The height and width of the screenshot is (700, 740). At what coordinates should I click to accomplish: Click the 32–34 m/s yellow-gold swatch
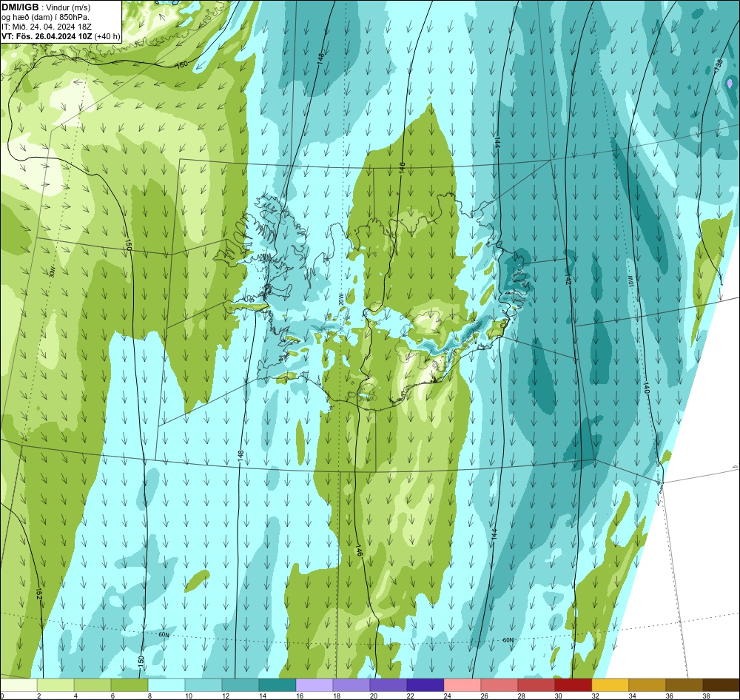click(x=610, y=685)
